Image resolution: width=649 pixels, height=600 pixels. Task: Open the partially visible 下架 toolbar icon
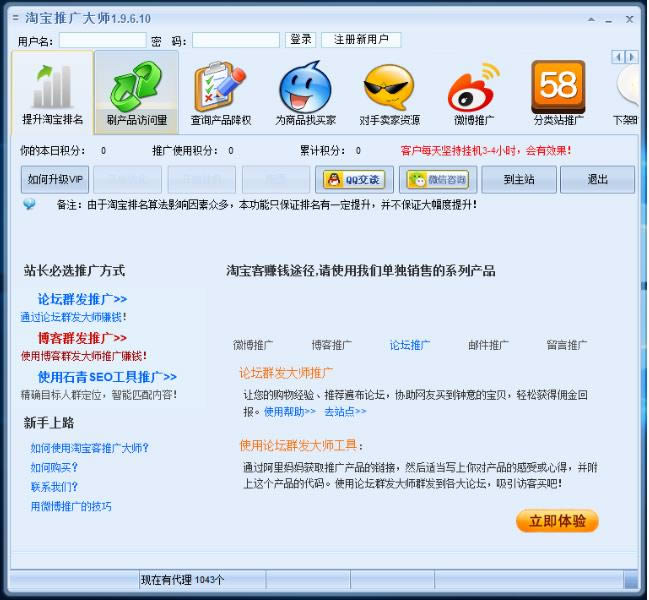(626, 95)
